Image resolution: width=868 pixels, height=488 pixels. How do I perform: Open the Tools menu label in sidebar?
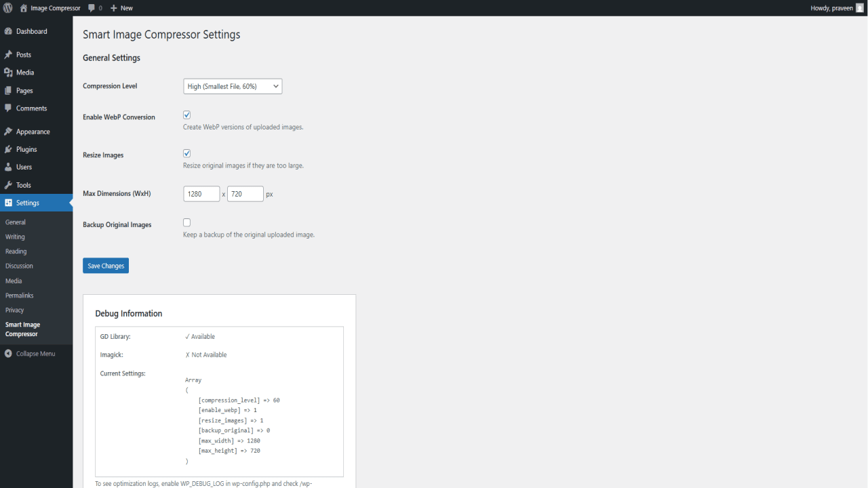(x=24, y=185)
